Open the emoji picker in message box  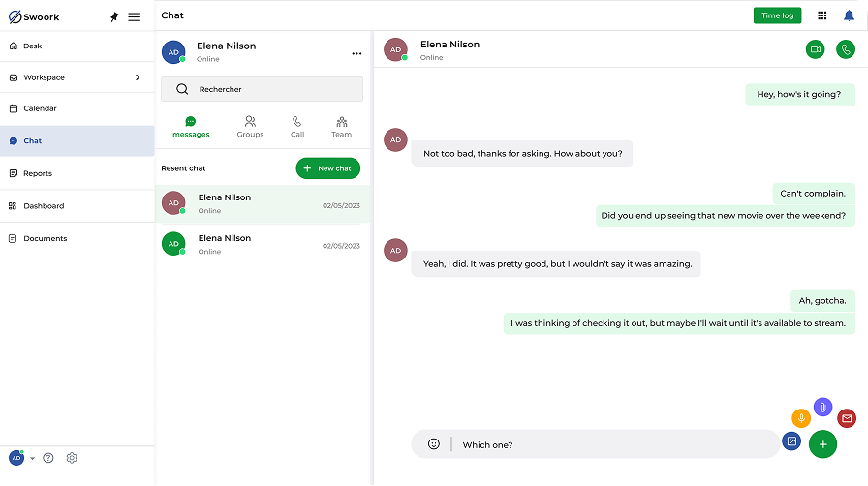coord(434,444)
